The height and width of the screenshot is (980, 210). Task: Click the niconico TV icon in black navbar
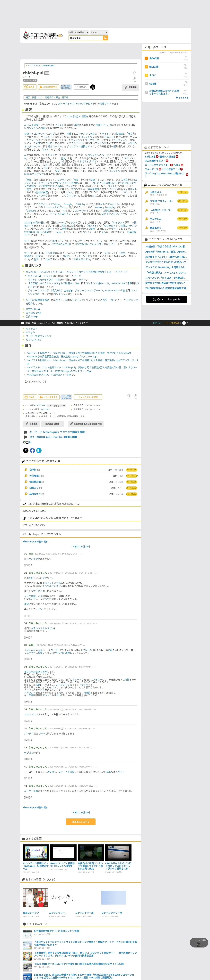pos(22,323)
